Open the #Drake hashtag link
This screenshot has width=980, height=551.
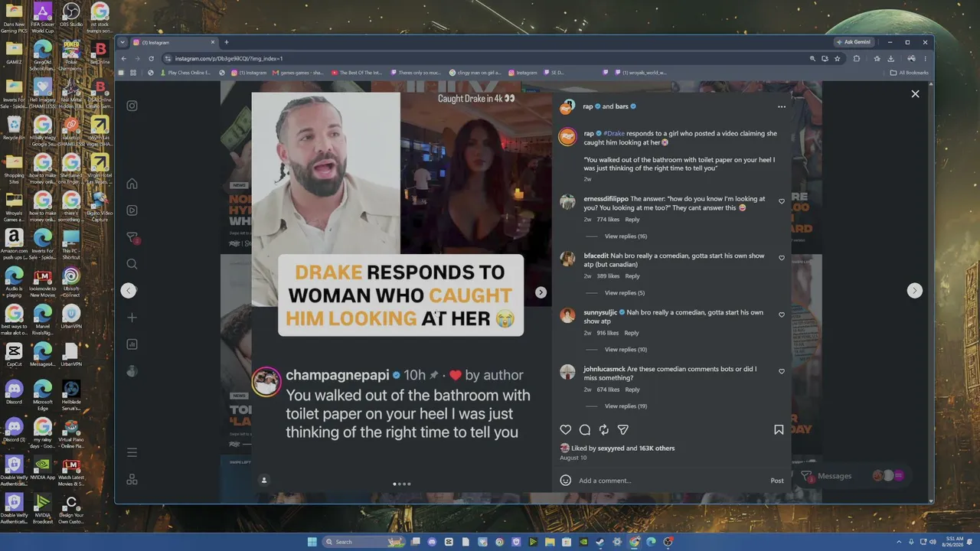614,133
